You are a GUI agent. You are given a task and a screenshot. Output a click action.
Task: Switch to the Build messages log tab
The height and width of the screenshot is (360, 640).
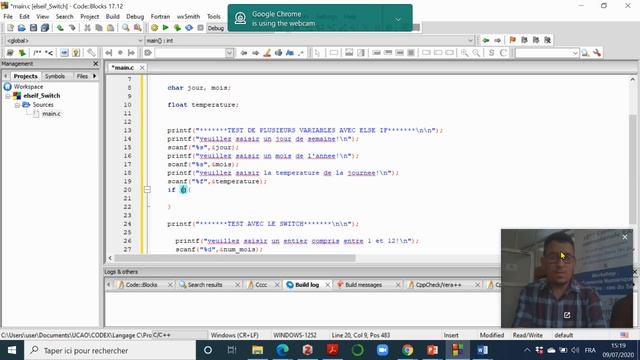click(363, 284)
